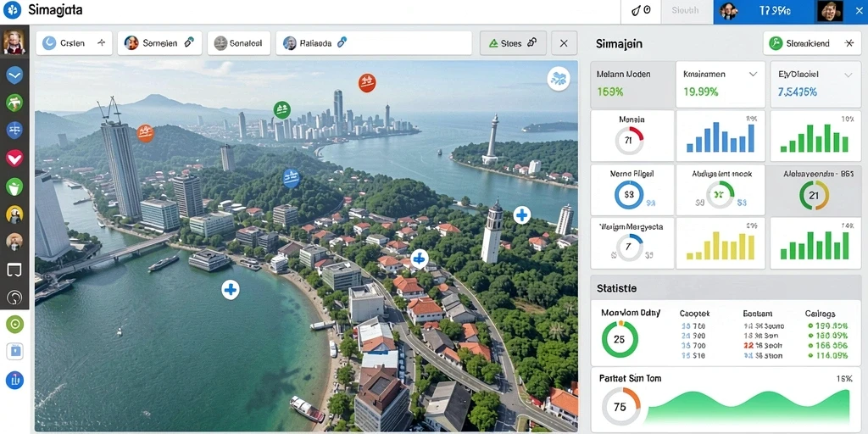The width and height of the screenshot is (868, 434).
Task: Select the red heart icon in sidebar
Action: coord(14,159)
